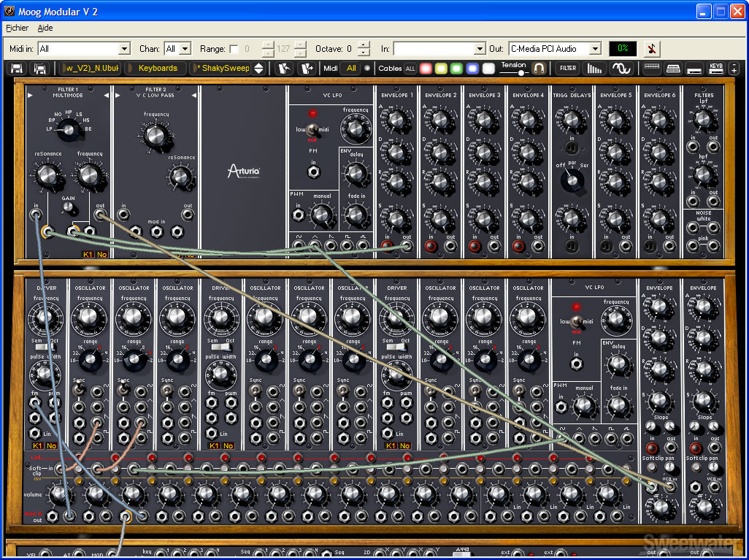749x560 pixels.
Task: Click the Arturia logo panel
Action: (244, 171)
